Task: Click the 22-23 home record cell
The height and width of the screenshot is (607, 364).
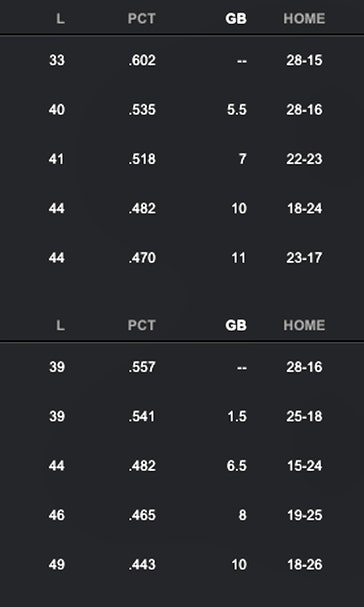Action: point(304,159)
